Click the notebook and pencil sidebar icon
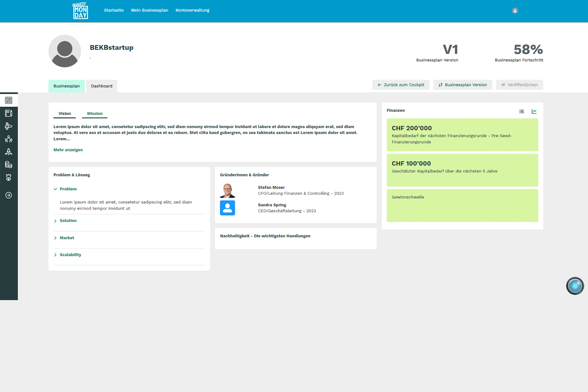 tap(9, 113)
